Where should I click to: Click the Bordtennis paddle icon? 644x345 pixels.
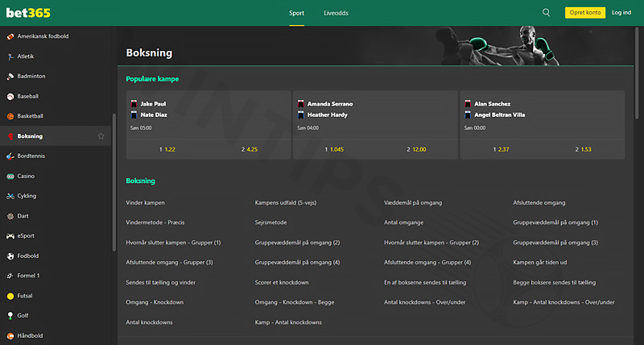click(10, 156)
